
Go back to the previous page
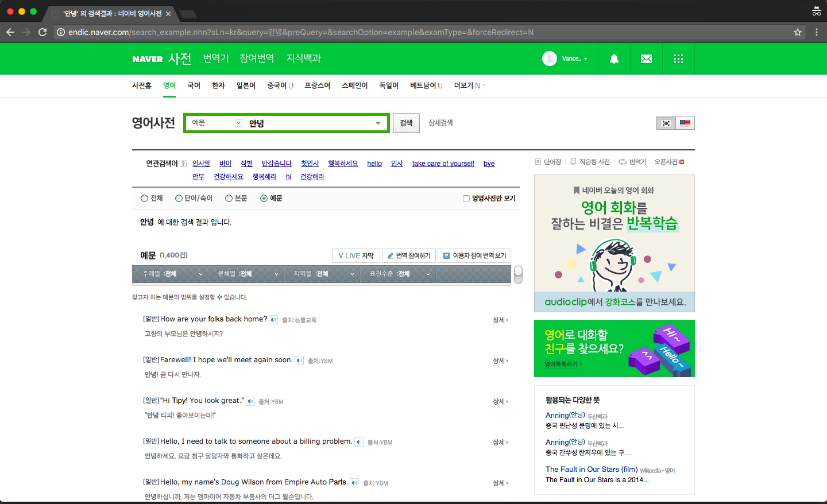coord(10,32)
